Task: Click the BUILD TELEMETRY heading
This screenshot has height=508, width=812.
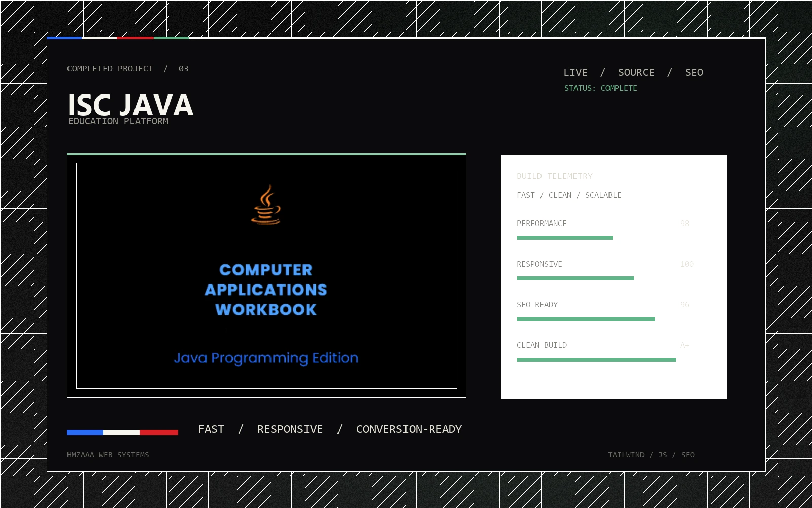Action: (x=555, y=176)
